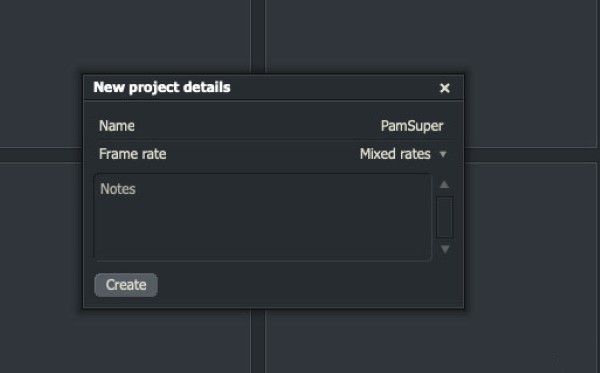The width and height of the screenshot is (600, 373).
Task: Click the empty dialog space right of Create
Action: (308, 285)
